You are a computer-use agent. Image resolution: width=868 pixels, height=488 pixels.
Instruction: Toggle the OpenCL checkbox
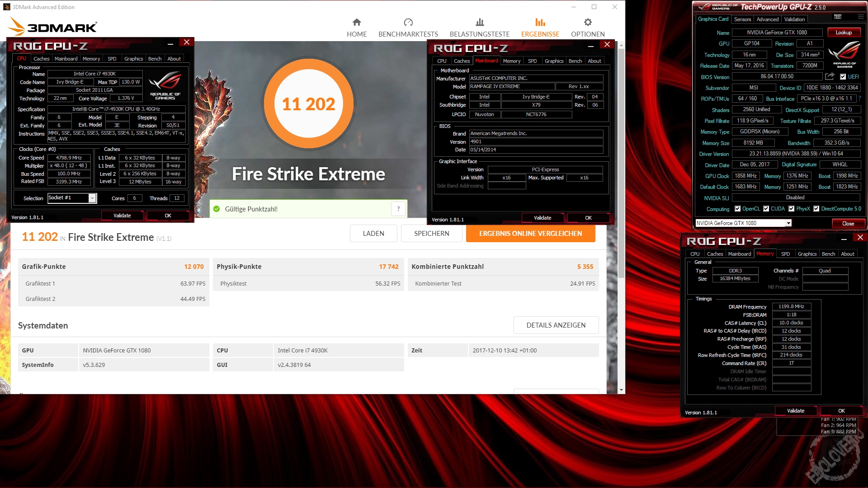[737, 209]
